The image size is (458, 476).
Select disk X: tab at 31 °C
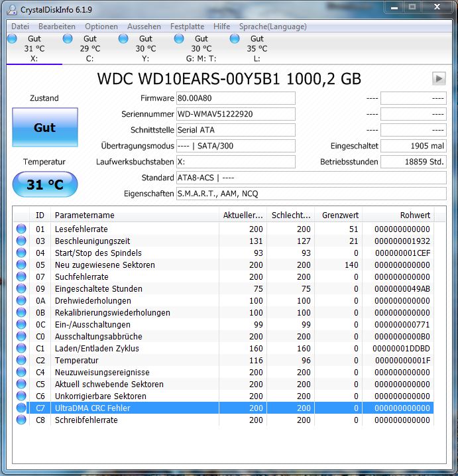click(x=34, y=48)
